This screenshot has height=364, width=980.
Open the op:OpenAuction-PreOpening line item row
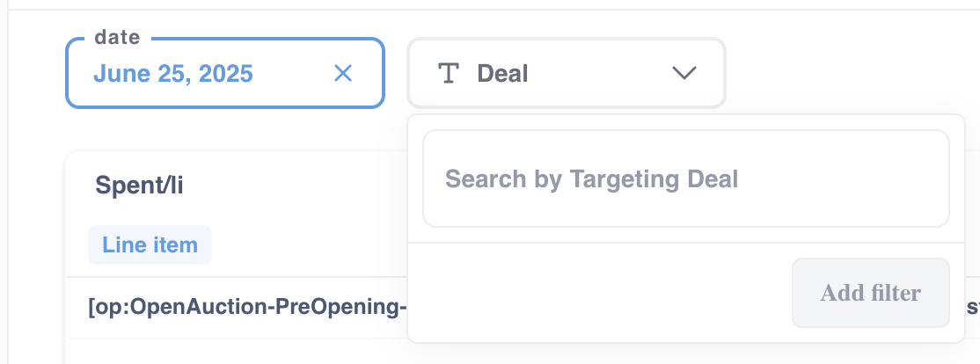[247, 308]
